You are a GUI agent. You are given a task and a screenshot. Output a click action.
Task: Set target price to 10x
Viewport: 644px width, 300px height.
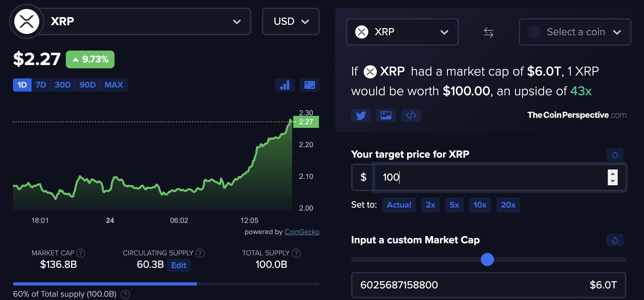[x=480, y=205]
